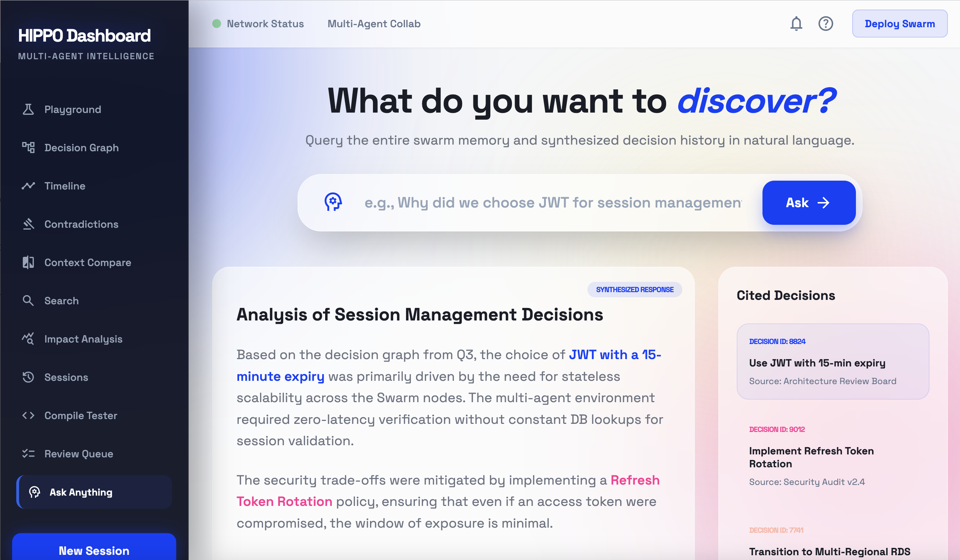
Task: Open the help menu
Action: point(826,24)
